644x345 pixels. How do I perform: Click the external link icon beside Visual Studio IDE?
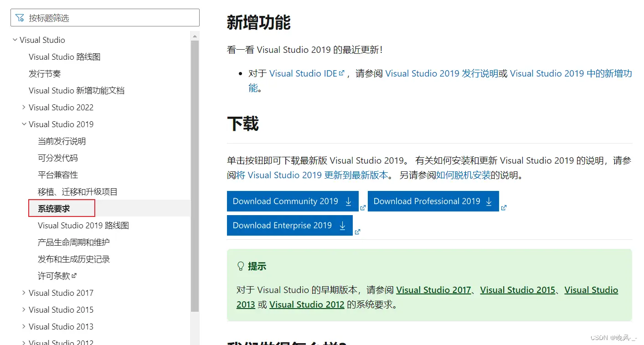point(341,73)
